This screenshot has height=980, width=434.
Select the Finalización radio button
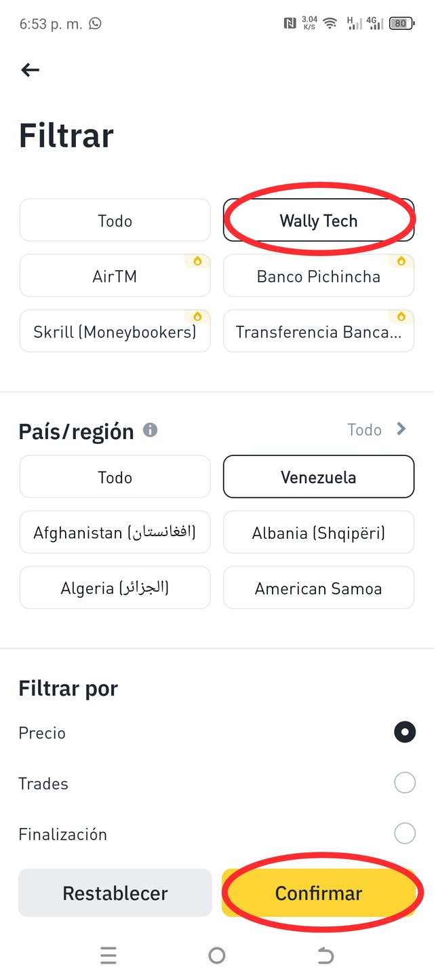tap(405, 833)
